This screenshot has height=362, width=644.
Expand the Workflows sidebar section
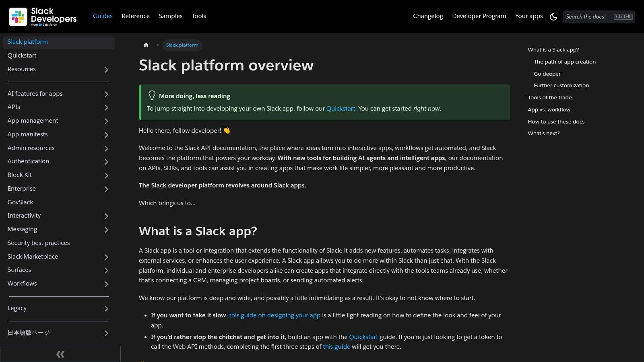[x=106, y=284]
